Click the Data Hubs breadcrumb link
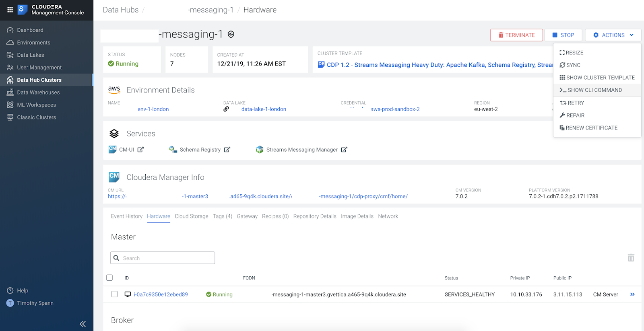644x331 pixels. coord(121,10)
